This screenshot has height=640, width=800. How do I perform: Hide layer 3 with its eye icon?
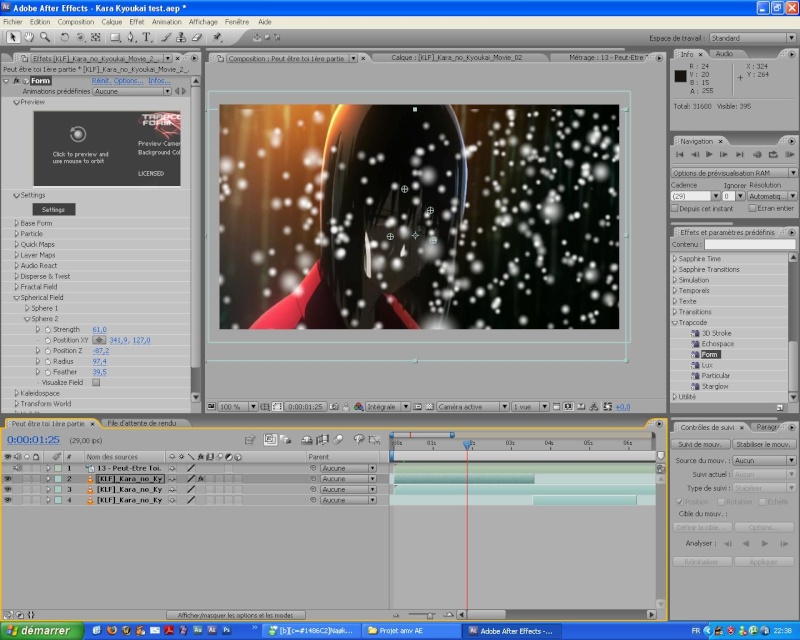pos(8,489)
